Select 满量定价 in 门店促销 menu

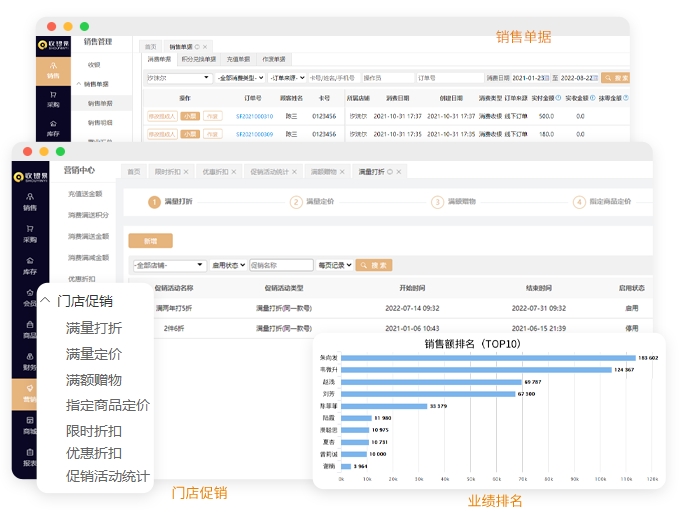pos(94,354)
